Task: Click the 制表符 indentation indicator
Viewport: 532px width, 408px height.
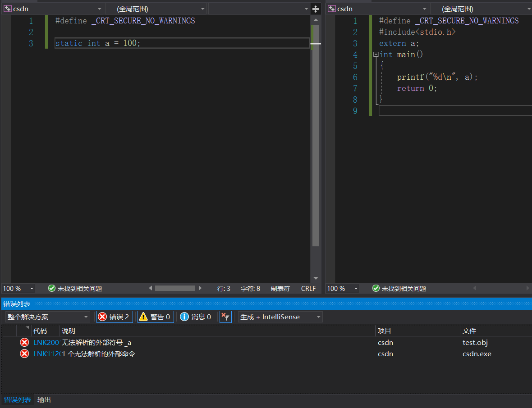Action: coord(280,288)
